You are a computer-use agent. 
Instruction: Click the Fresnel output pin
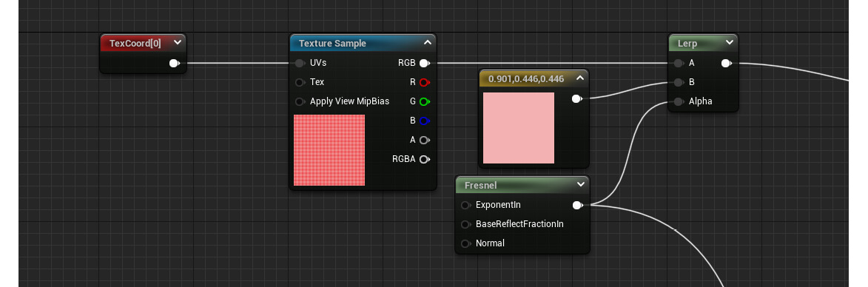577,205
